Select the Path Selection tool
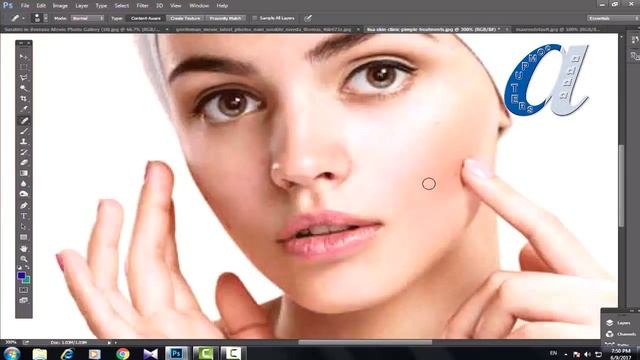Image resolution: width=640 pixels, height=360 pixels. click(23, 227)
